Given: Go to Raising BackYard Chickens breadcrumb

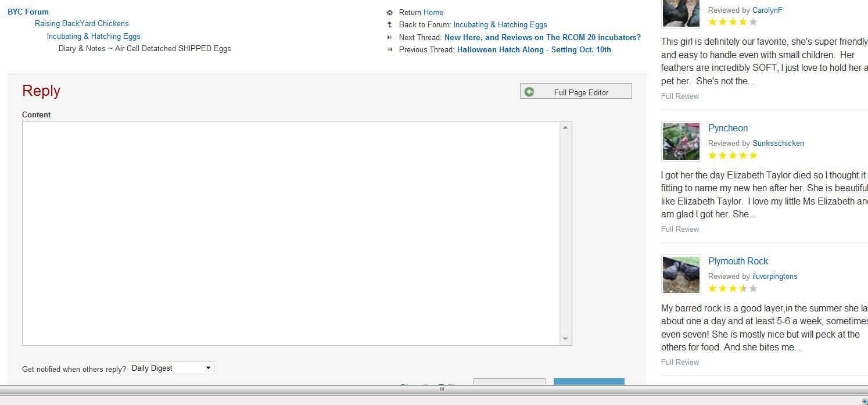Looking at the screenshot, I should click(82, 24).
